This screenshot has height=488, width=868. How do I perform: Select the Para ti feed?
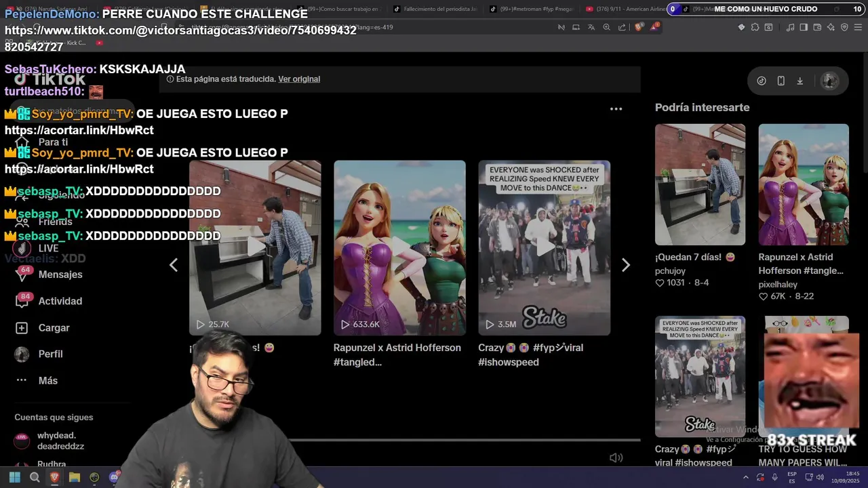[42, 142]
